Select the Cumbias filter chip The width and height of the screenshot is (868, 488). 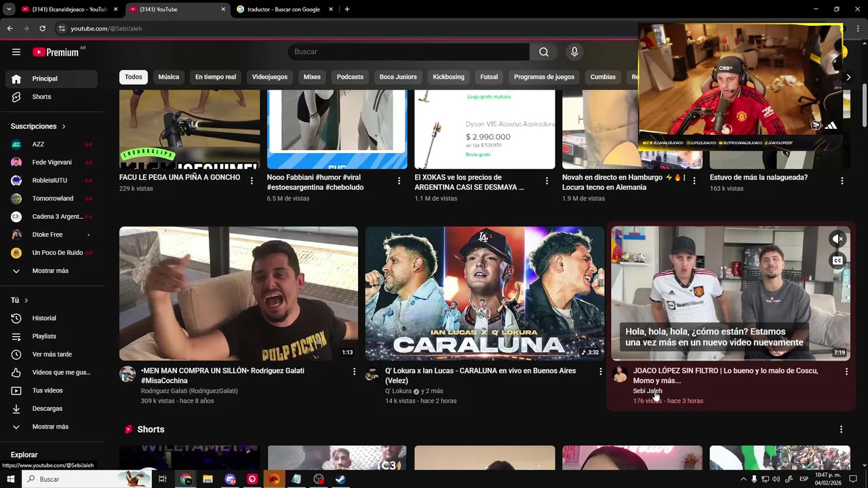pos(603,77)
